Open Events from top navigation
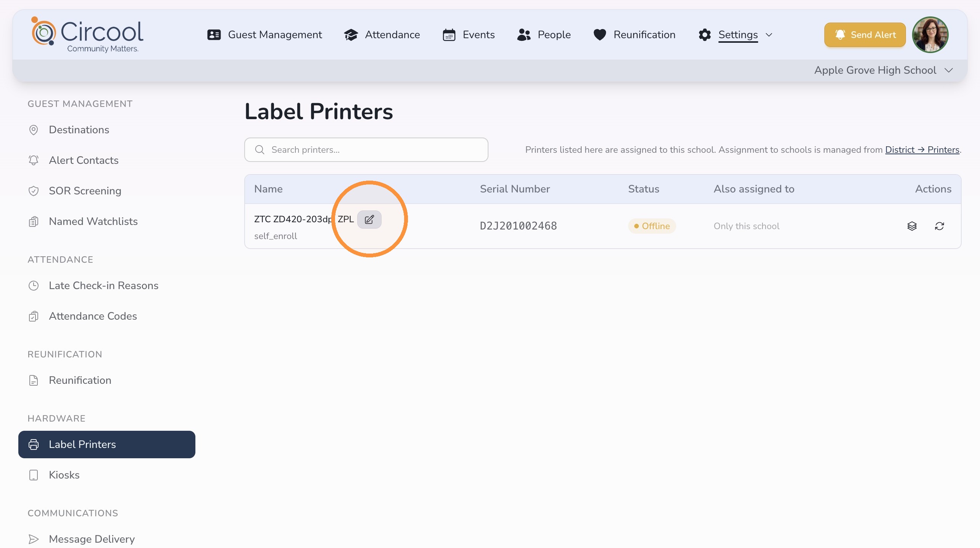Image resolution: width=980 pixels, height=548 pixels. [x=468, y=35]
